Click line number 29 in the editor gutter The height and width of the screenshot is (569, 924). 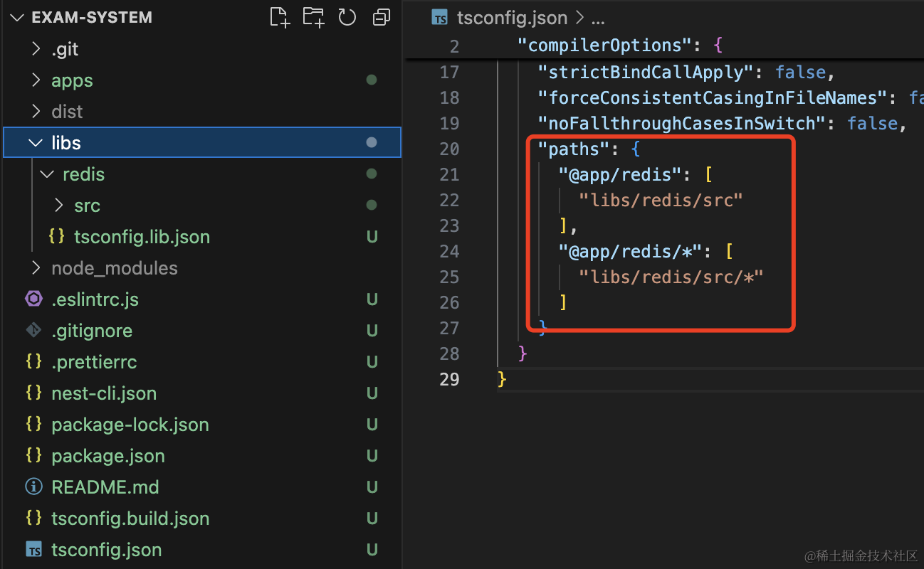click(449, 379)
